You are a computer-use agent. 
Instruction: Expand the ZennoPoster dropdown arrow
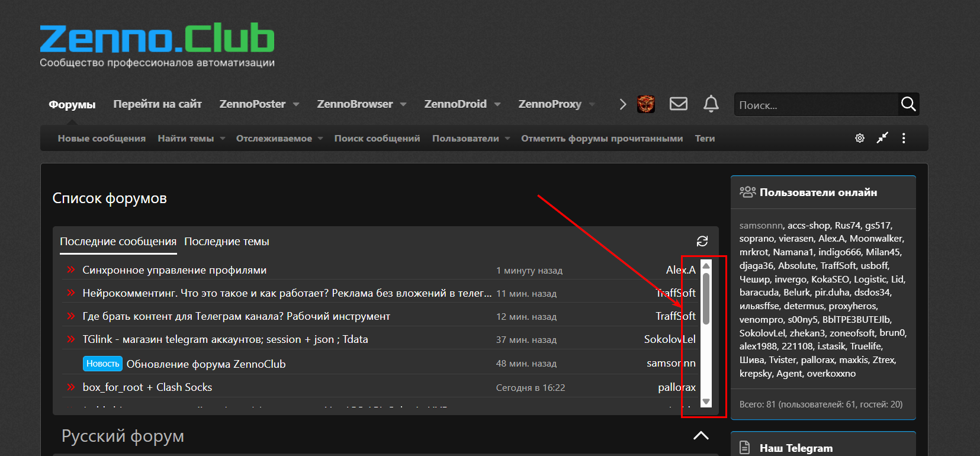(296, 104)
